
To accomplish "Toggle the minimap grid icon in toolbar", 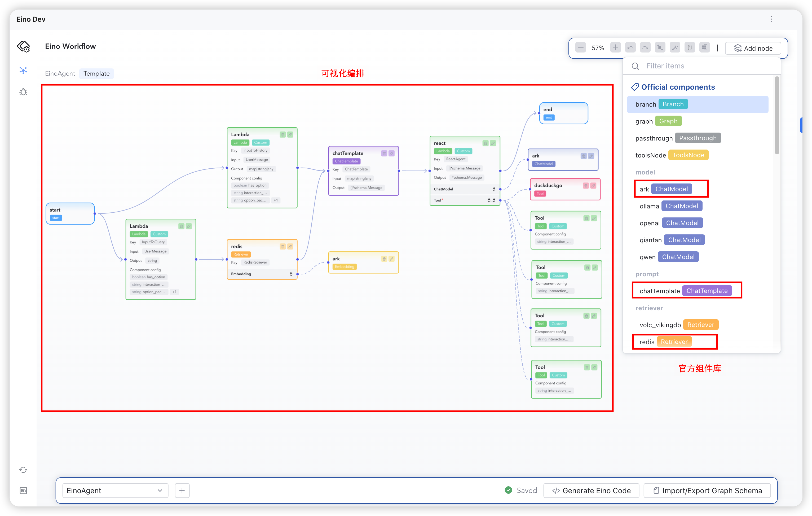I will [x=704, y=47].
